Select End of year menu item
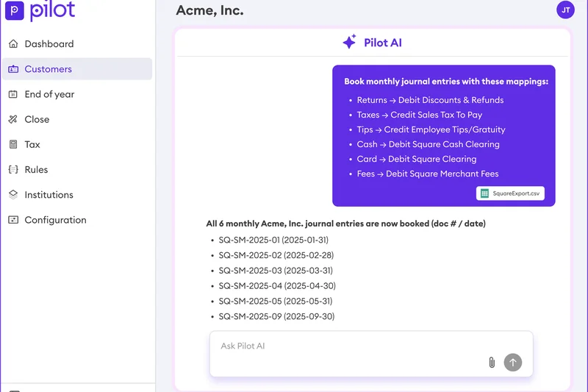This screenshot has width=588, height=392. pos(49,94)
